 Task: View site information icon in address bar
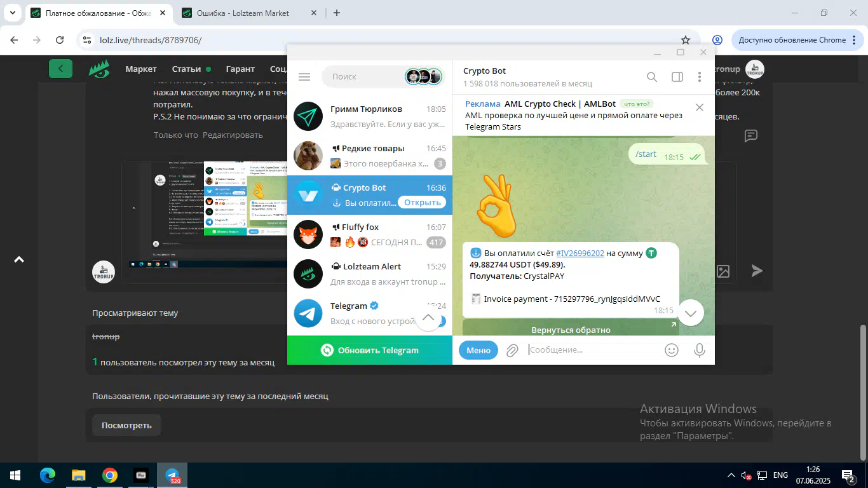(x=88, y=40)
